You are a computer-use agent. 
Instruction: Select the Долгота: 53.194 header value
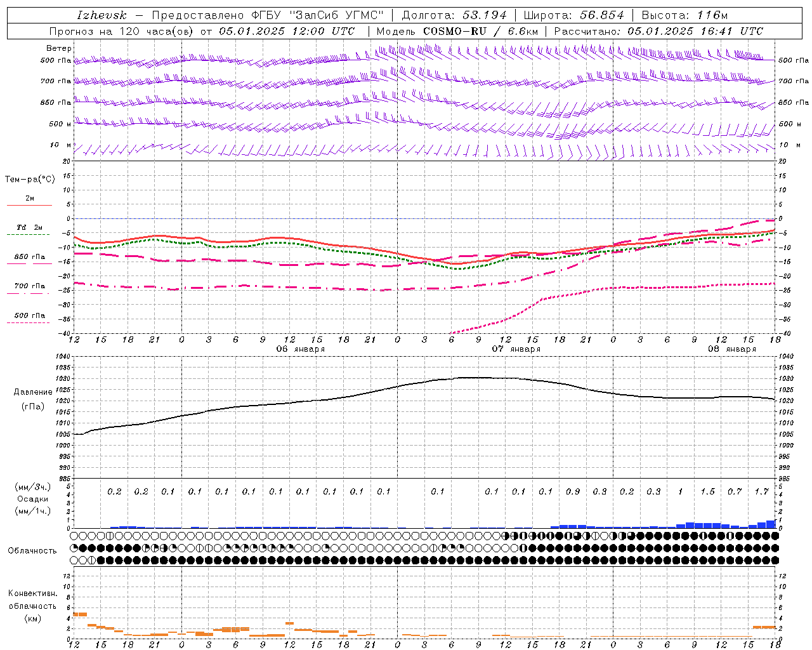pyautogui.click(x=454, y=15)
